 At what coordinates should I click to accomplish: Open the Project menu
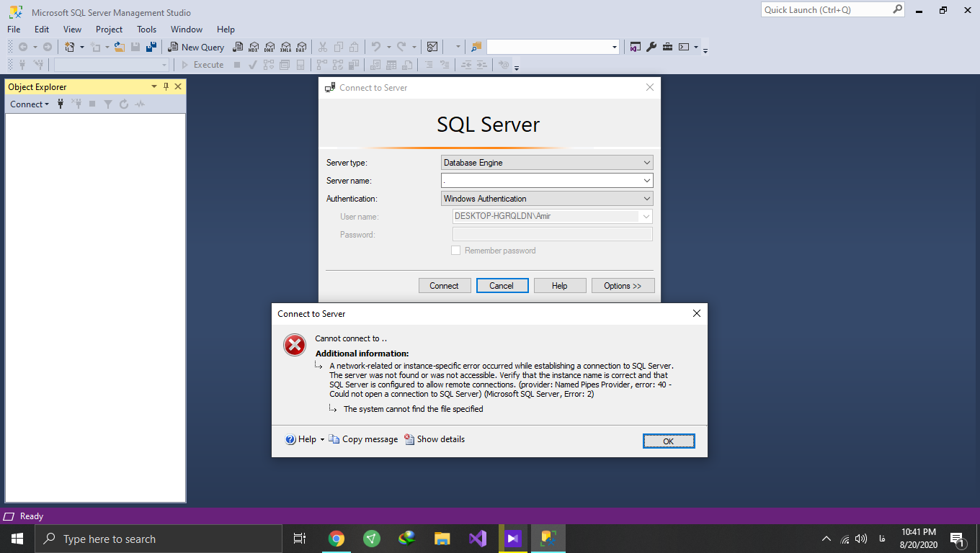109,30
